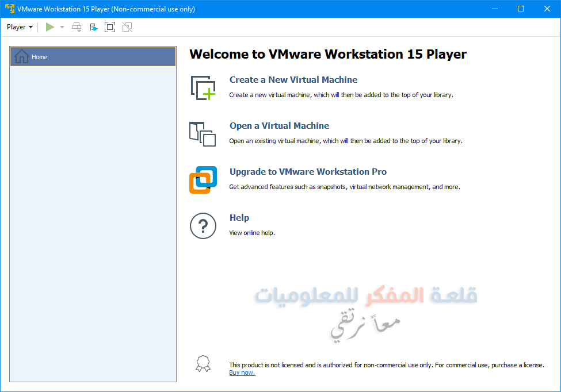
Task: Click Open a Virtual Machine link
Action: [x=279, y=126]
